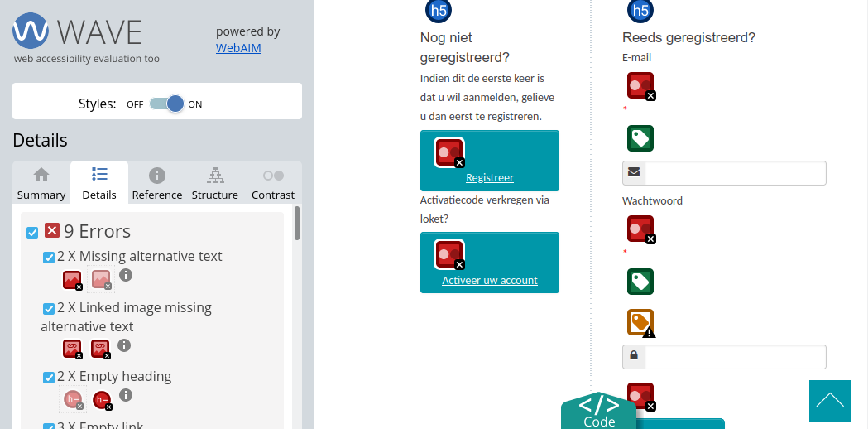
Task: Click the orange label alert icon under Wachtwoord
Action: [640, 323]
